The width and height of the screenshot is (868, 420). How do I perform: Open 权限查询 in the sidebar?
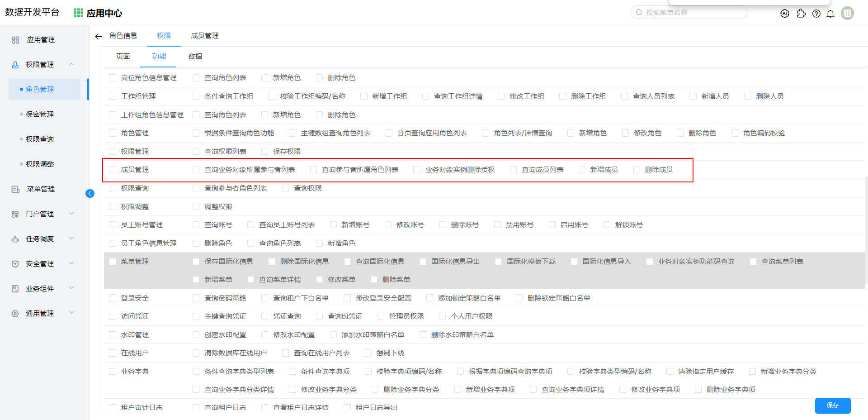click(x=40, y=139)
